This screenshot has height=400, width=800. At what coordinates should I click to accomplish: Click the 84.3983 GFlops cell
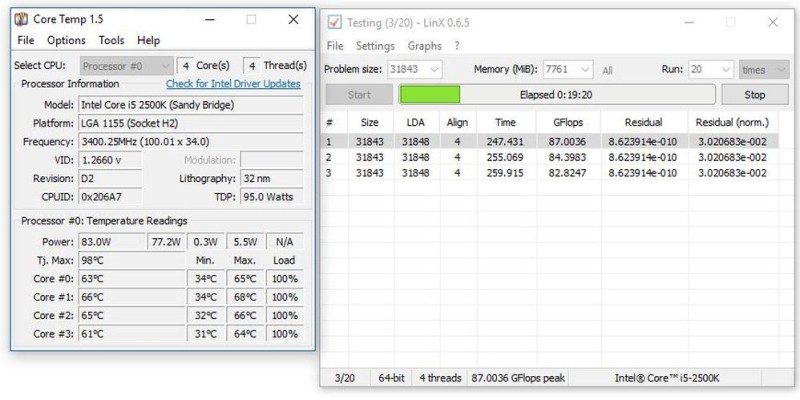[567, 157]
